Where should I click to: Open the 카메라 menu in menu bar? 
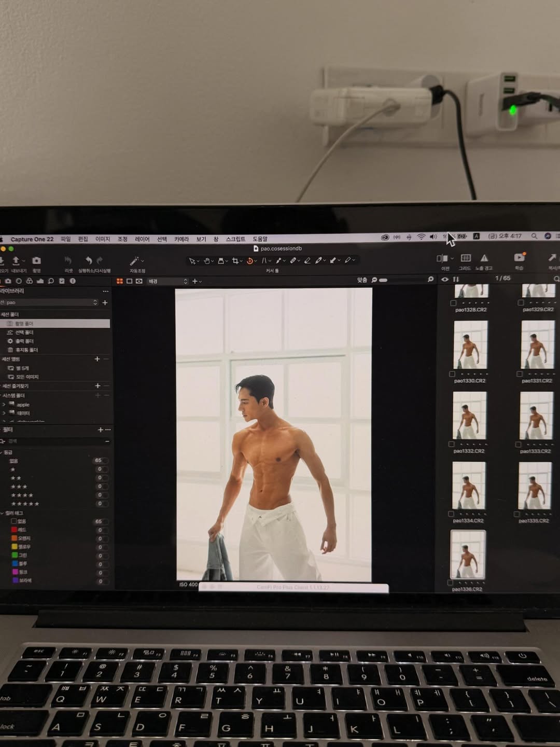pos(181,239)
